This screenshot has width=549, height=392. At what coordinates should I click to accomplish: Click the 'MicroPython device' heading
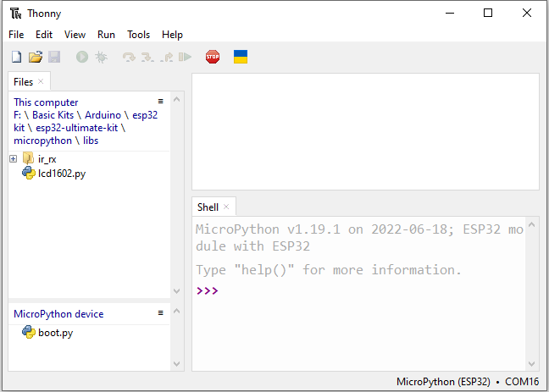coord(58,314)
